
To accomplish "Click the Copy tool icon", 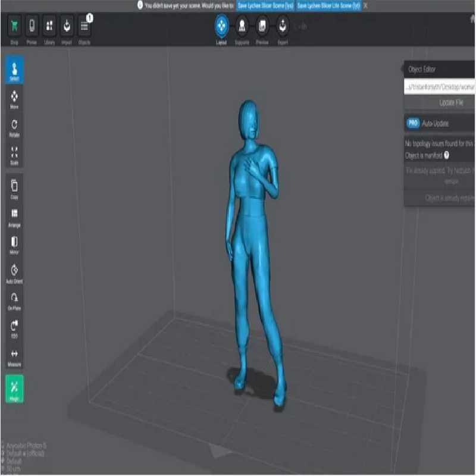I will tap(14, 189).
